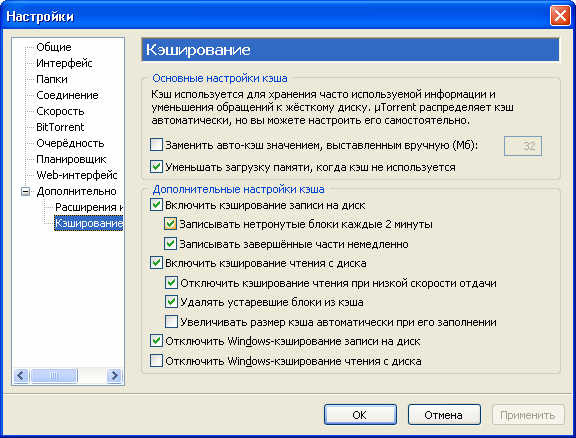576x438 pixels.
Task: Select the Расширения sub-item under Дополнительно
Action: pos(89,207)
